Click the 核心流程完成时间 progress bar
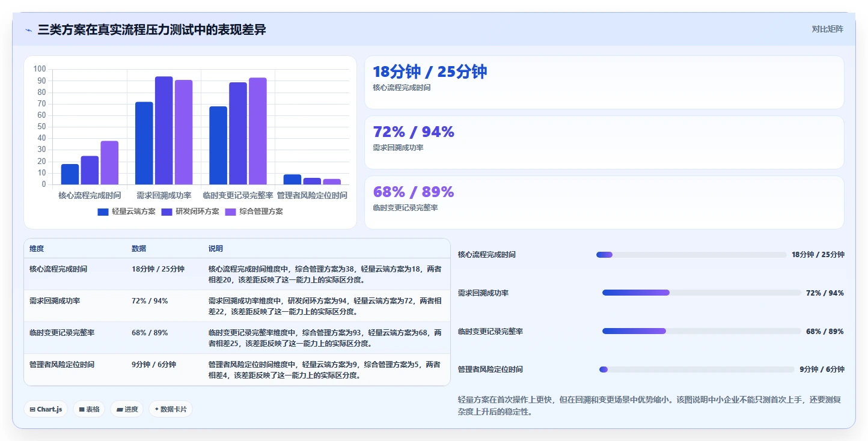Image resolution: width=868 pixels, height=441 pixels. 691,255
